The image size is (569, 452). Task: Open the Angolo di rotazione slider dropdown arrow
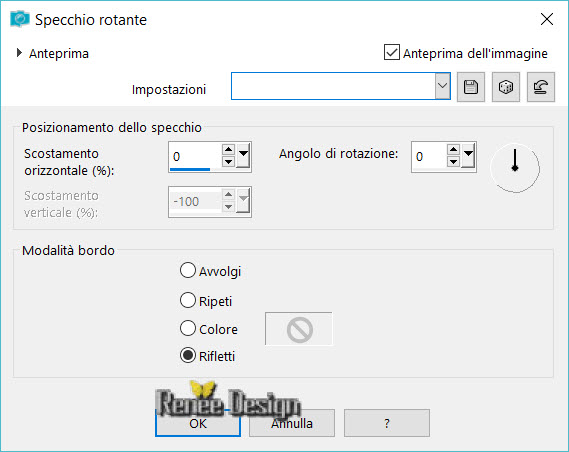tap(468, 156)
